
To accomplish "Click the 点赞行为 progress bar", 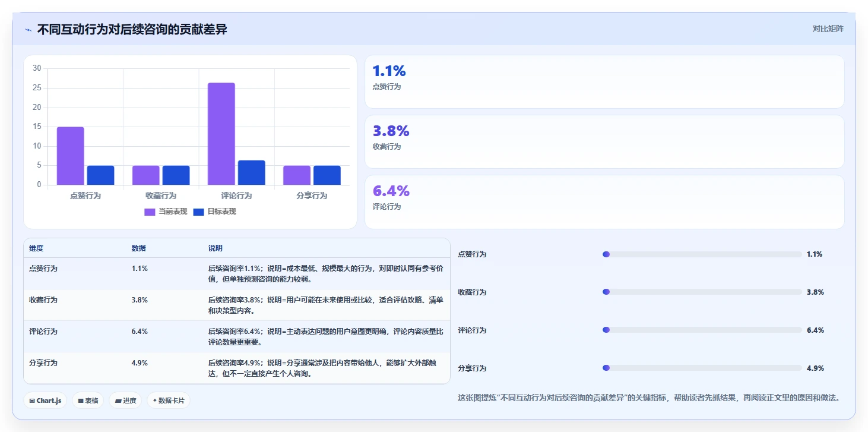I will point(702,254).
